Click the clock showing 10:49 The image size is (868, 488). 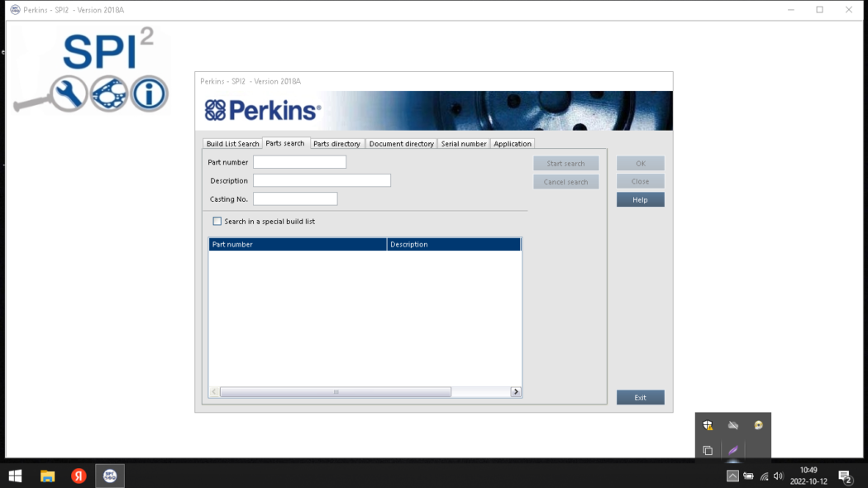pos(808,471)
